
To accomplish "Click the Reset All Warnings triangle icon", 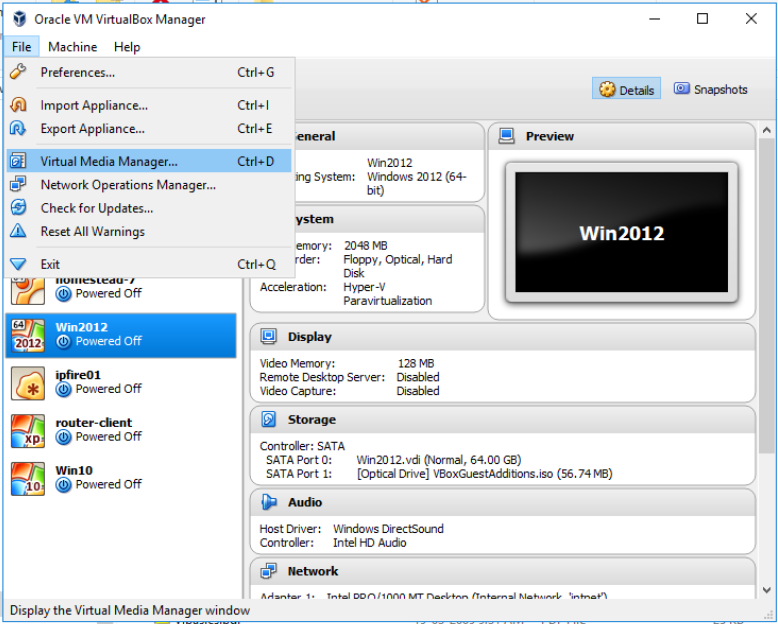I will (18, 231).
